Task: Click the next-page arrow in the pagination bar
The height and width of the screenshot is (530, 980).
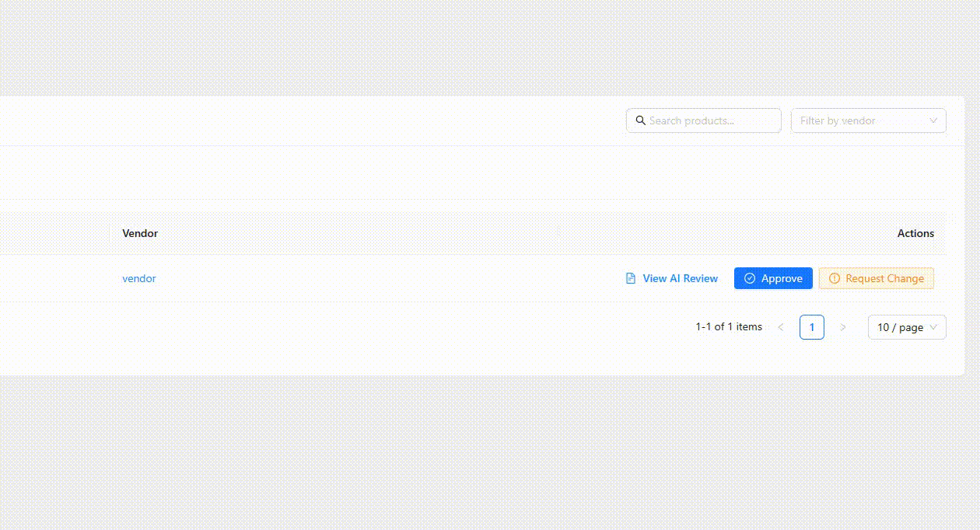Action: point(843,327)
